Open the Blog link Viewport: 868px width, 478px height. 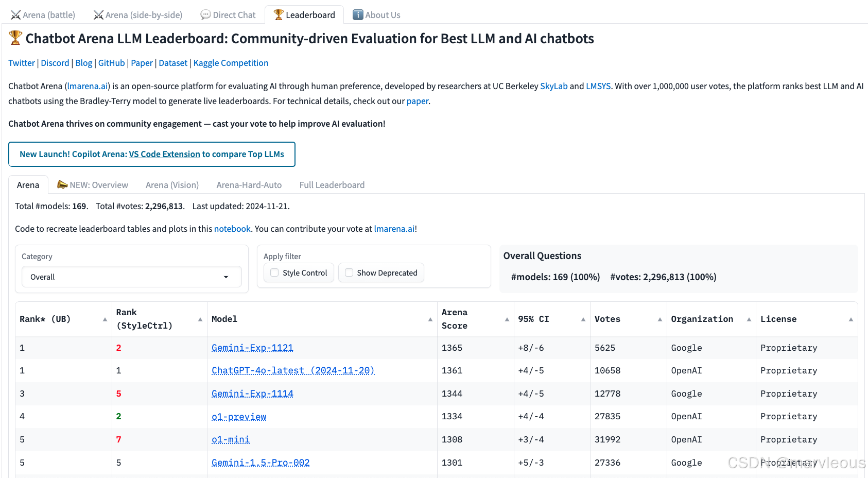[x=84, y=63]
